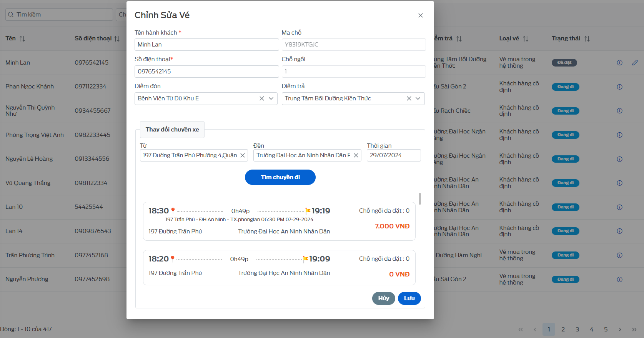Open the Thời gian date field
Screen dimensions: 644x338
[x=394, y=155]
